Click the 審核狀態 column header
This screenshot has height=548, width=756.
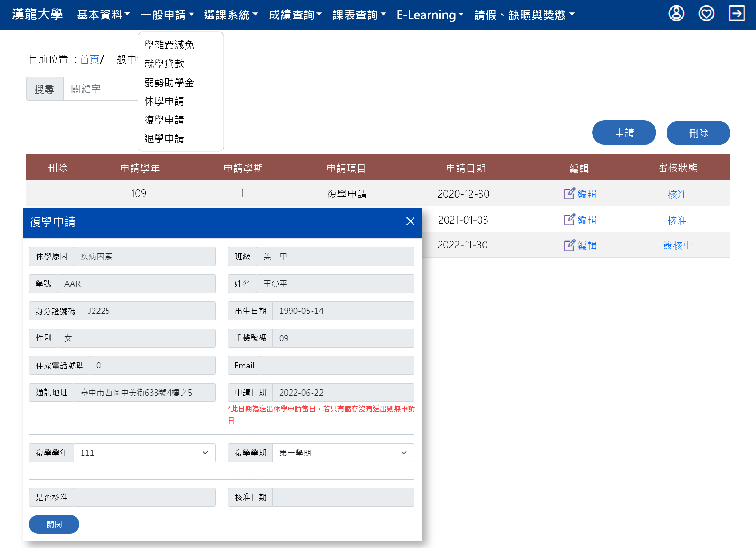[x=677, y=168]
